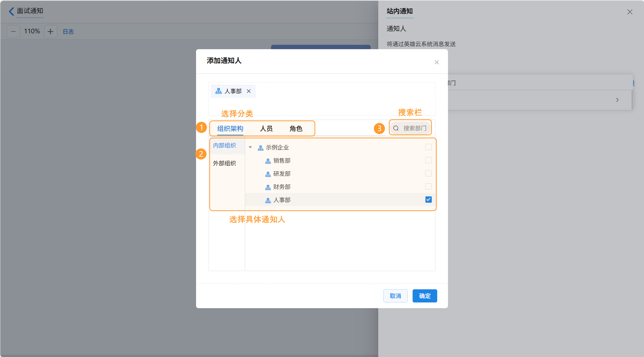
Task: Select 外部组织 in the left list
Action: point(224,163)
